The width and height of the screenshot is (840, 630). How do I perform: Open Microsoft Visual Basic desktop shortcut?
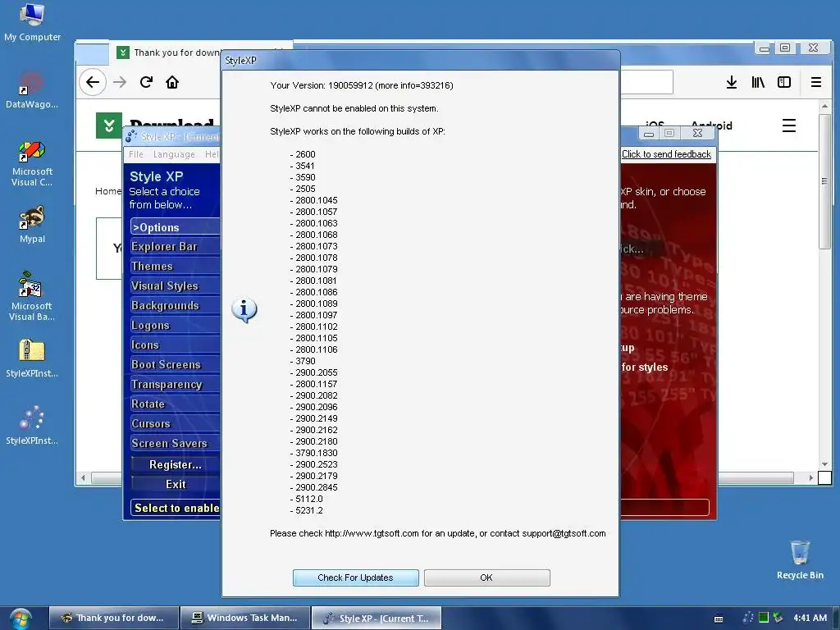[32, 295]
